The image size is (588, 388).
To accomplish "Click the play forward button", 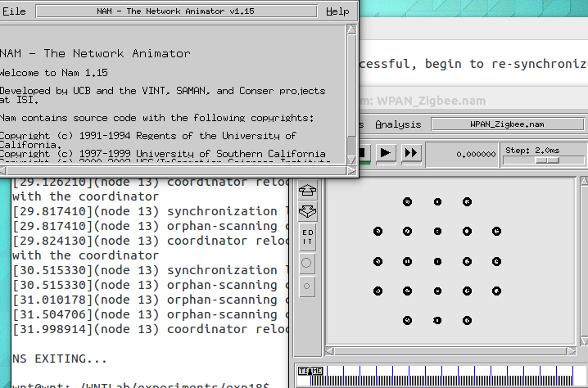I will click(x=386, y=153).
